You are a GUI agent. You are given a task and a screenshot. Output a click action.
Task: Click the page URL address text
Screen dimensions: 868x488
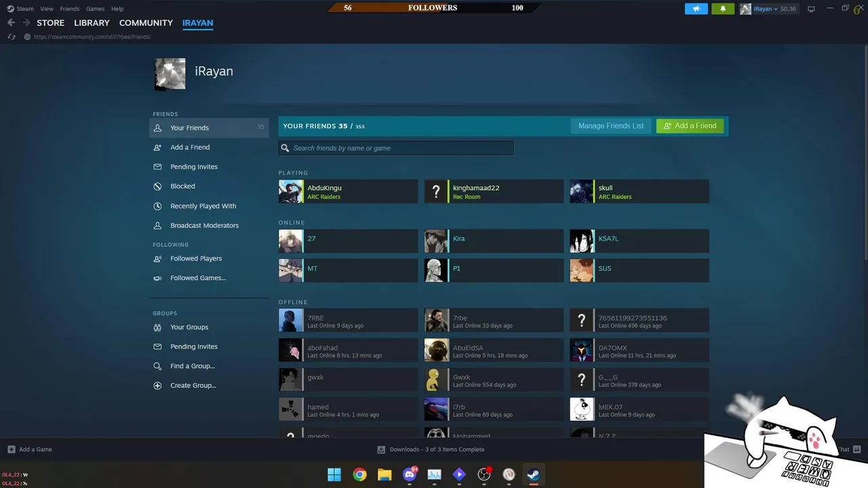(92, 37)
